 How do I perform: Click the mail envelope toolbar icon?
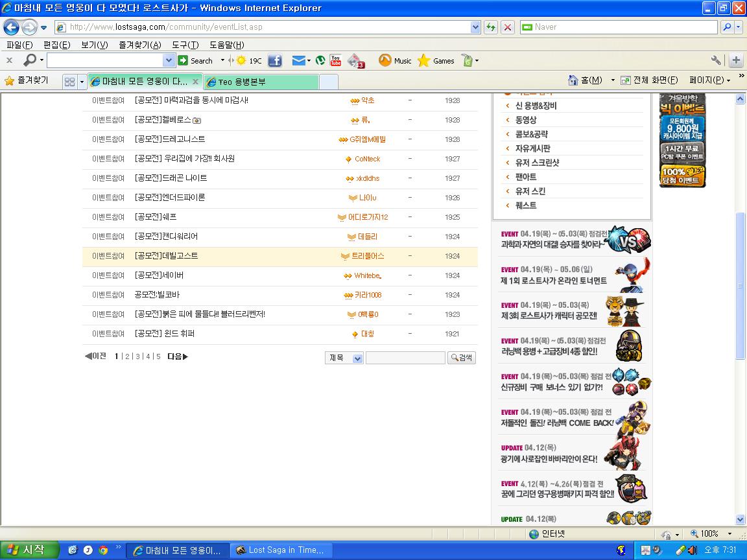[298, 60]
